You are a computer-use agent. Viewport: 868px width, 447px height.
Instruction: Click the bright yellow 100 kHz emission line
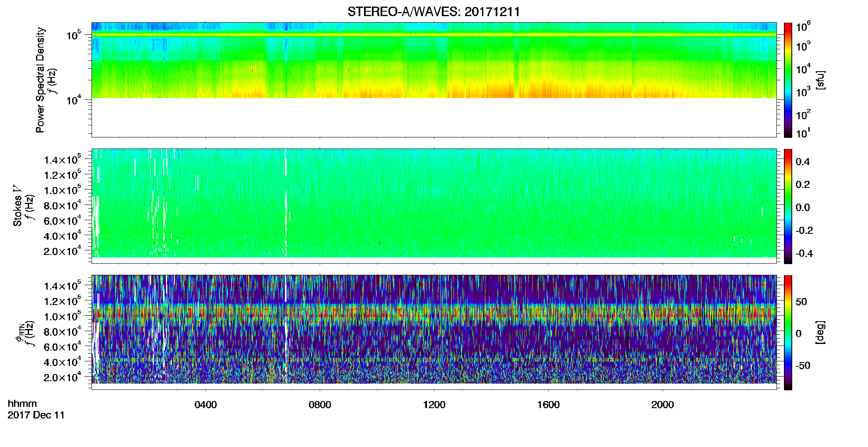pos(434,35)
